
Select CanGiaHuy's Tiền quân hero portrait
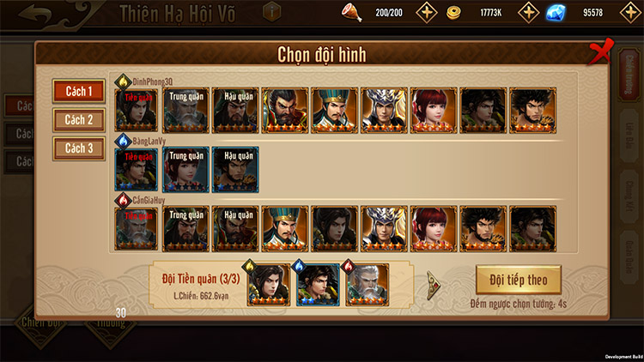[x=136, y=229]
